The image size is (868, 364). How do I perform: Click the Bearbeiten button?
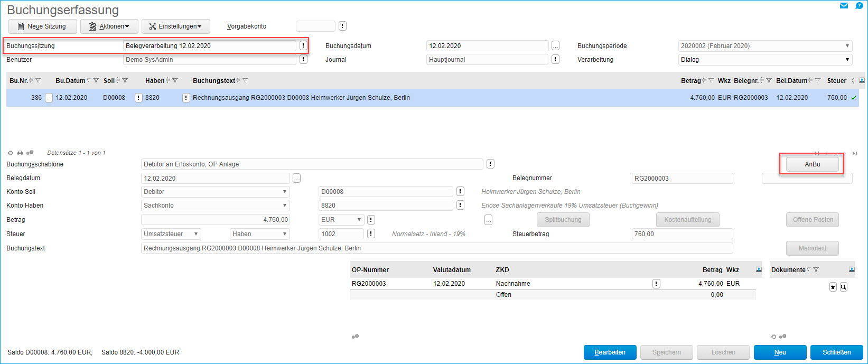(x=610, y=352)
